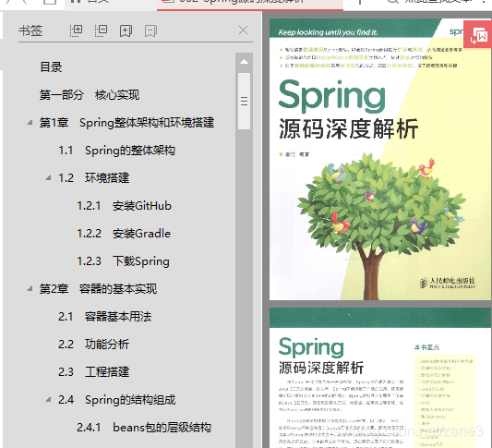This screenshot has height=448, width=492.
Task: Open bookmark 1.2.2 安装Gradle
Action: point(124,234)
